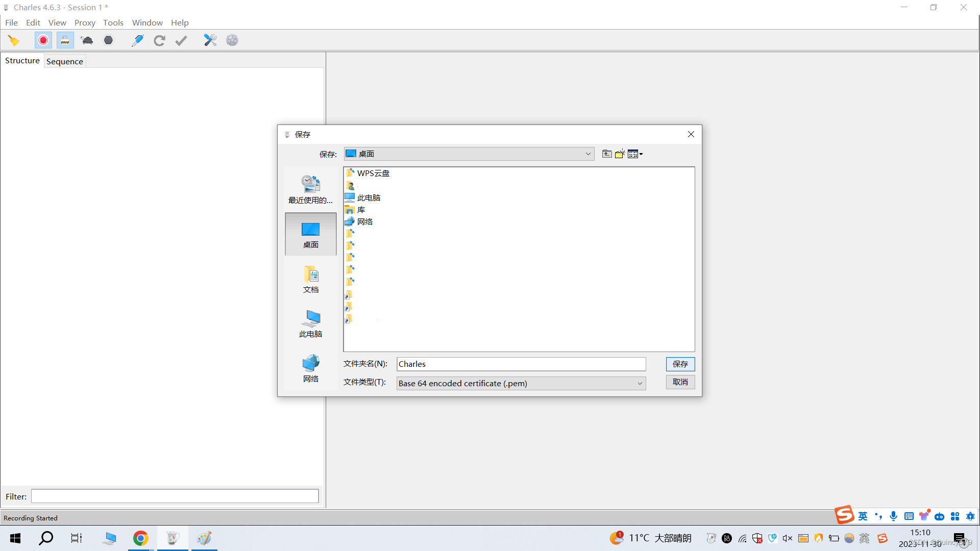Click the Charles icon on taskbar

tap(172, 538)
